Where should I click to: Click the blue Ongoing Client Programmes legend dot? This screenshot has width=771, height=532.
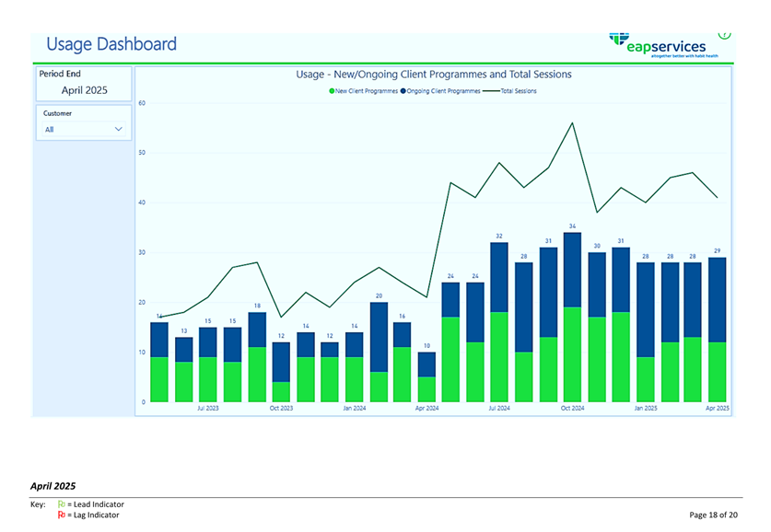403,91
